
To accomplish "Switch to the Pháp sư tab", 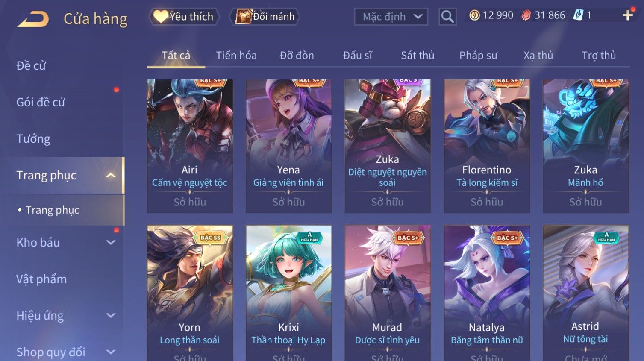I will [x=478, y=56].
